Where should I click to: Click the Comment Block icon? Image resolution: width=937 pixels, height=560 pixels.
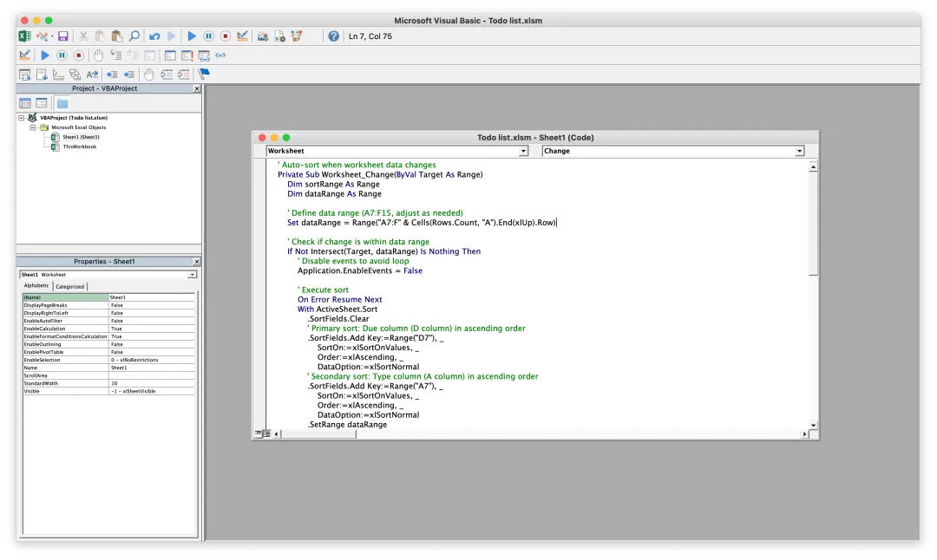click(167, 74)
